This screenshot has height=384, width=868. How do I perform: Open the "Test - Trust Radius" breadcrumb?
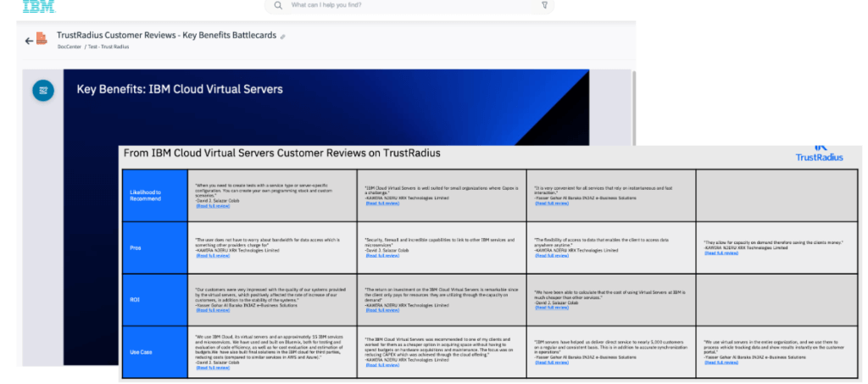tap(110, 47)
